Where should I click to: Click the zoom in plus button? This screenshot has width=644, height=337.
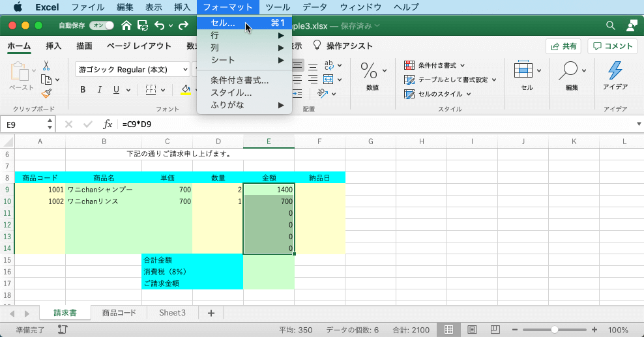pyautogui.click(x=594, y=330)
